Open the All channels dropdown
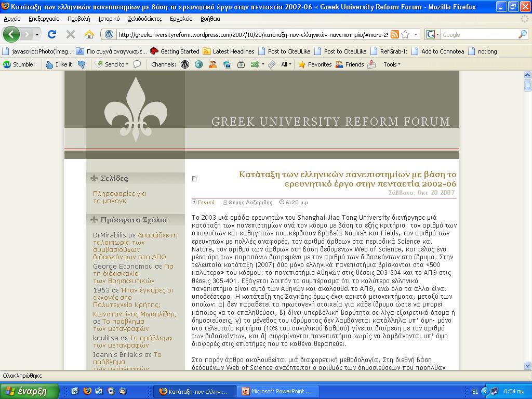 [286, 64]
